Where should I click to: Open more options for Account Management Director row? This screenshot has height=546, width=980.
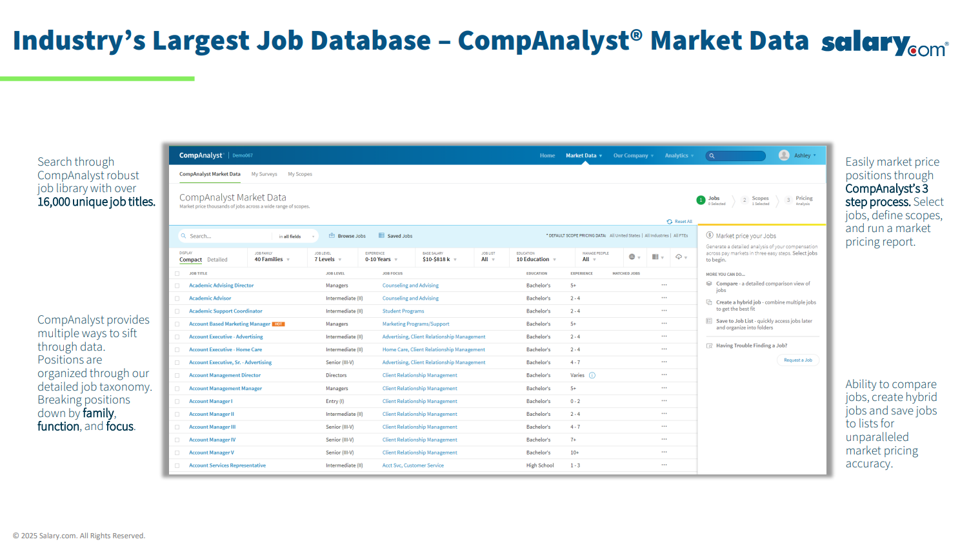pyautogui.click(x=664, y=375)
